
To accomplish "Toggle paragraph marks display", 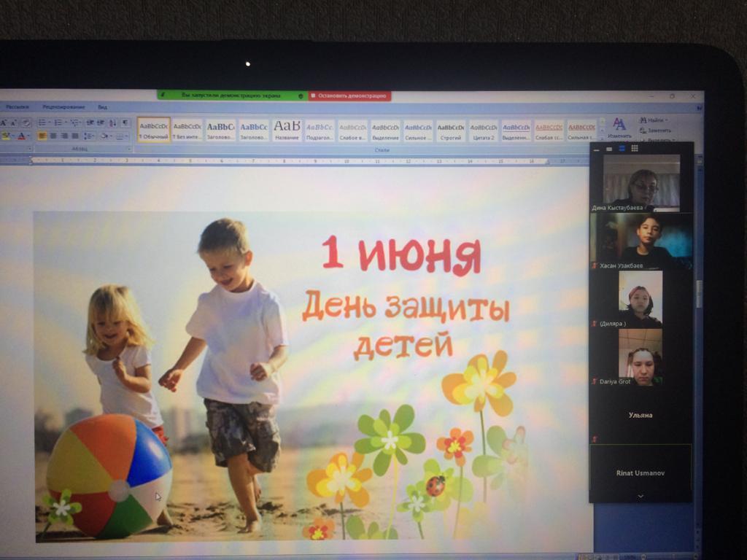I will click(125, 122).
